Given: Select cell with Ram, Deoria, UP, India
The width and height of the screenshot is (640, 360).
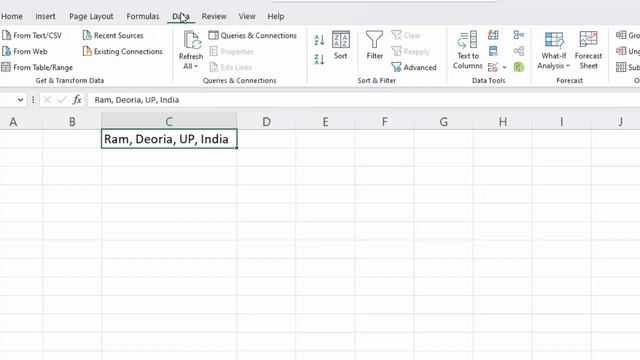Looking at the screenshot, I should (x=169, y=139).
